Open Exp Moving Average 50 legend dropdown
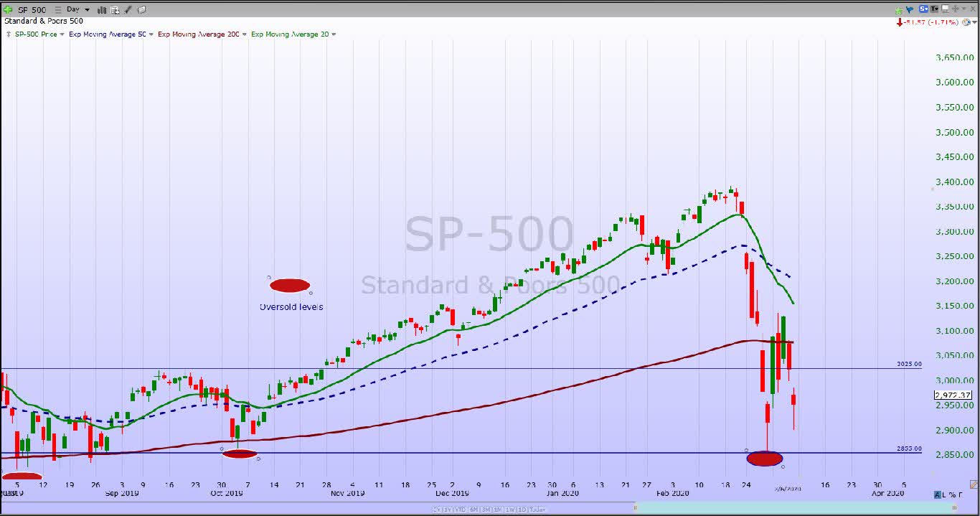This screenshot has height=516, width=980. pyautogui.click(x=151, y=34)
